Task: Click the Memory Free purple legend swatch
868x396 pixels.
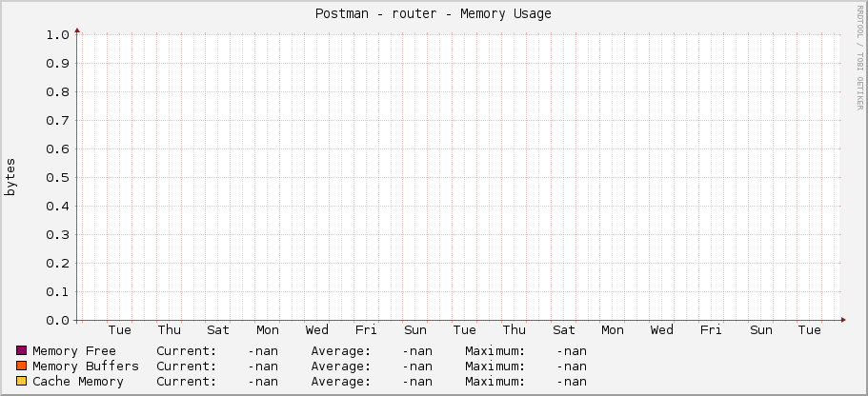Action: click(x=22, y=350)
